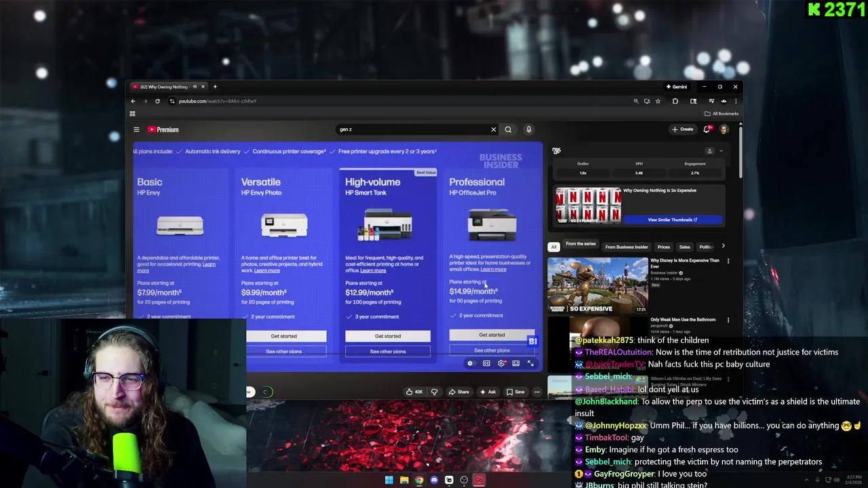Viewport: 868px width, 488px height.
Task: Start voice search with the microphone
Action: pyautogui.click(x=528, y=129)
